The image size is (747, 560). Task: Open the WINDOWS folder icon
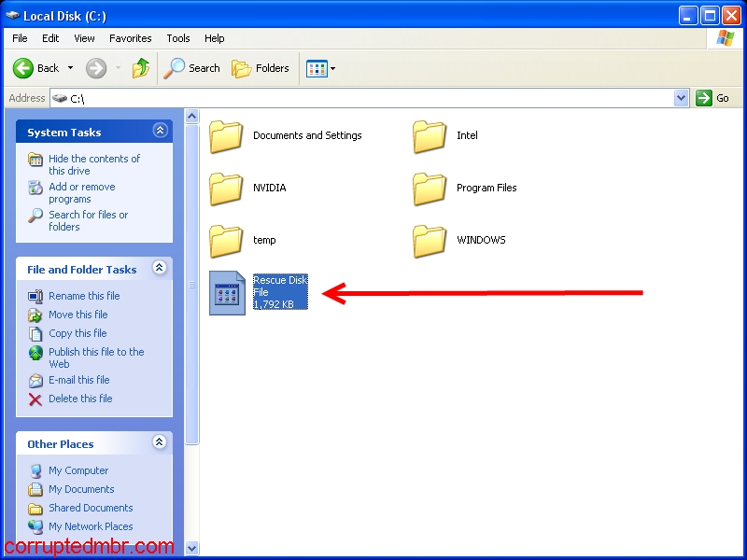pos(430,241)
